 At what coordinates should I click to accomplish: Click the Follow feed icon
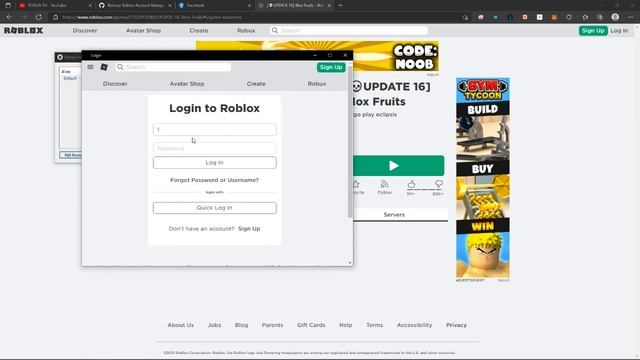pos(384,184)
